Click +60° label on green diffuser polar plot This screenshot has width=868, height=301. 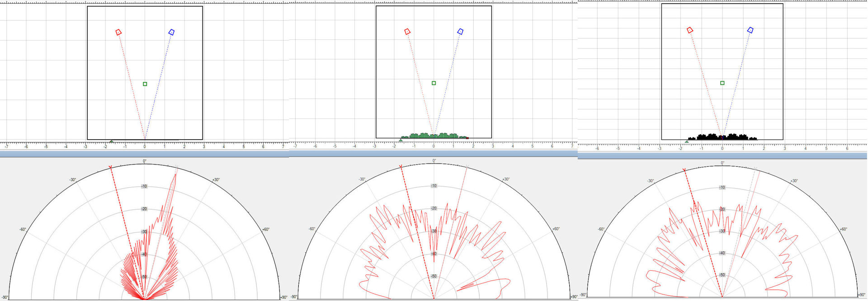556,229
